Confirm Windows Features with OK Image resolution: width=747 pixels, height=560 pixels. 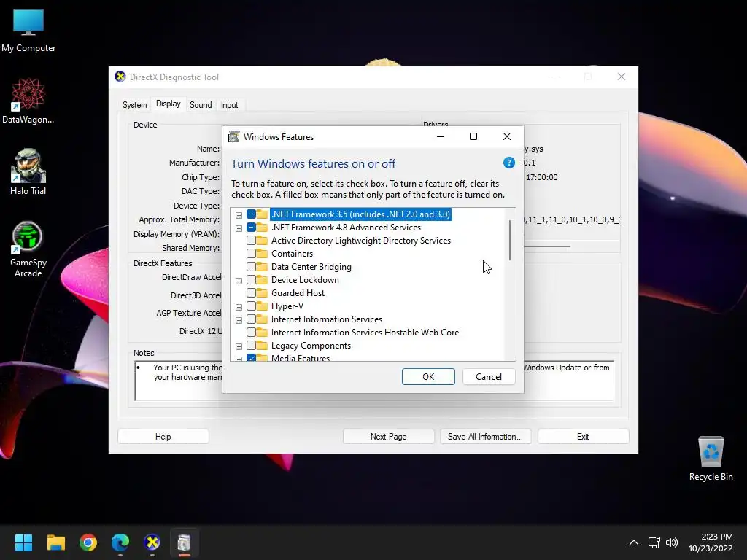point(428,377)
